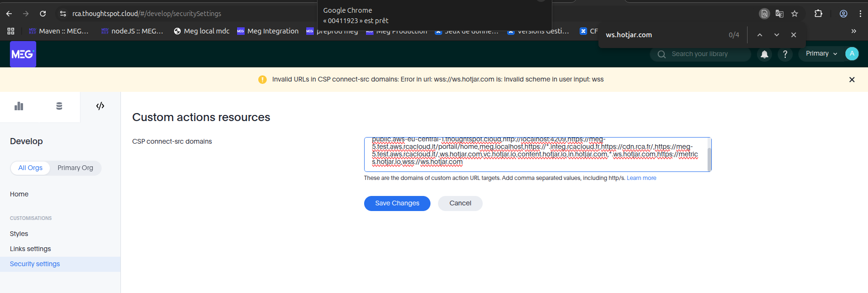Switch to the develop code tab
Screen dimensions: 868x293
coord(100,106)
